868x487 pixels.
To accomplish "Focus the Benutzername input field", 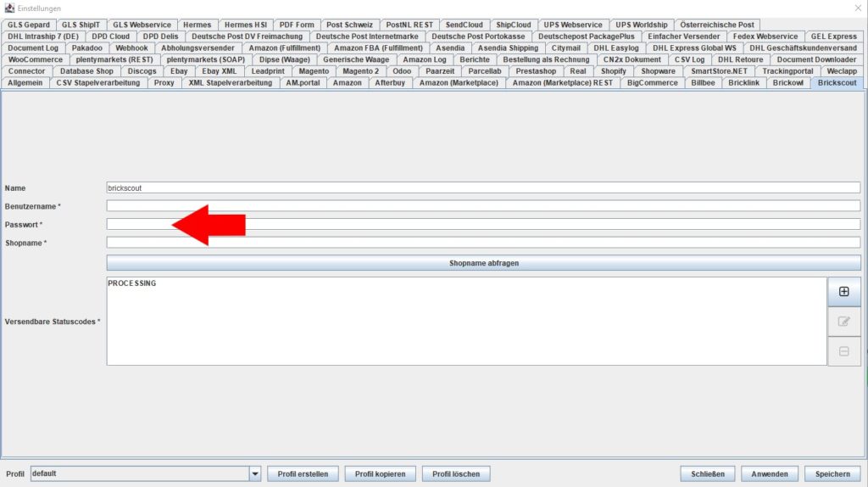I will [x=483, y=206].
